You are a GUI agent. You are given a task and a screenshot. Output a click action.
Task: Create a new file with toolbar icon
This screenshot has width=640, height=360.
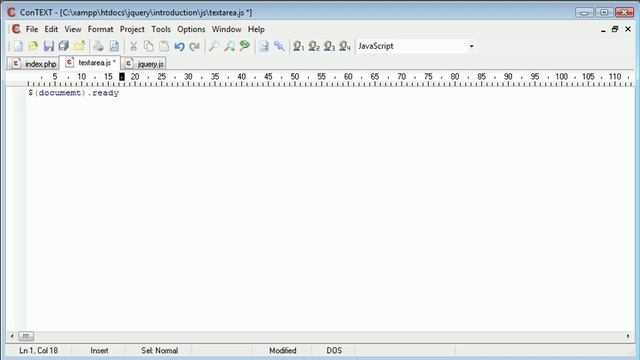(18, 46)
